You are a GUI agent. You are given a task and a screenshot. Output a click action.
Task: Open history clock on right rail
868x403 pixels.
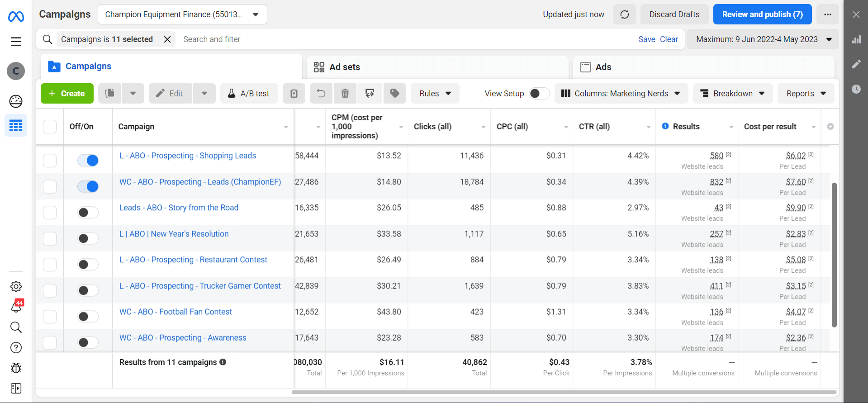[x=856, y=89]
